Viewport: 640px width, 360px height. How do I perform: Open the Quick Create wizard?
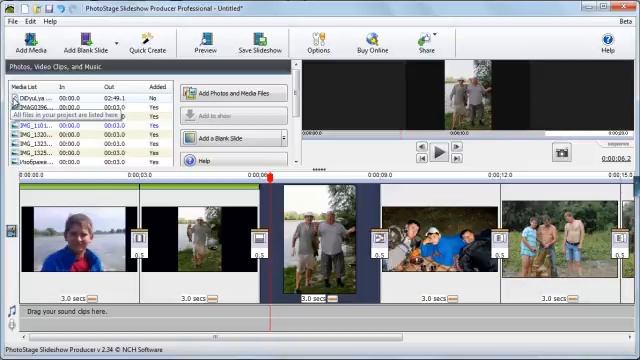click(147, 43)
